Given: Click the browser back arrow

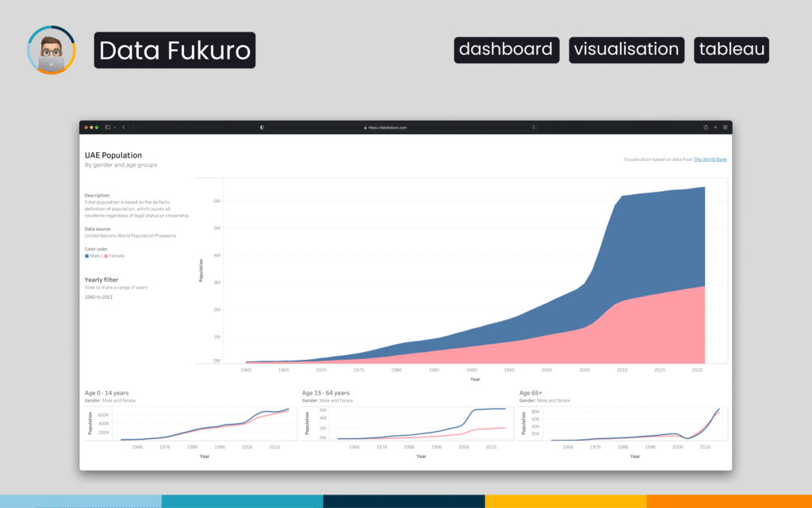Looking at the screenshot, I should coord(124,127).
